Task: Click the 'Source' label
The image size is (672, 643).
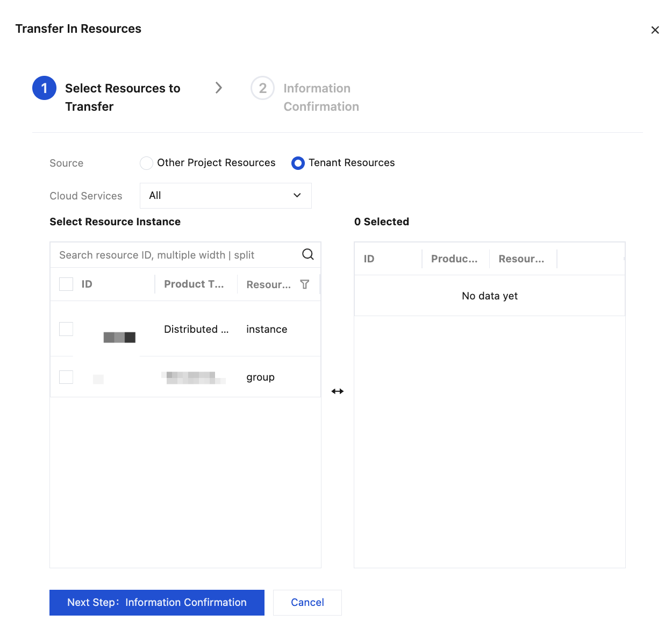Action: tap(67, 163)
